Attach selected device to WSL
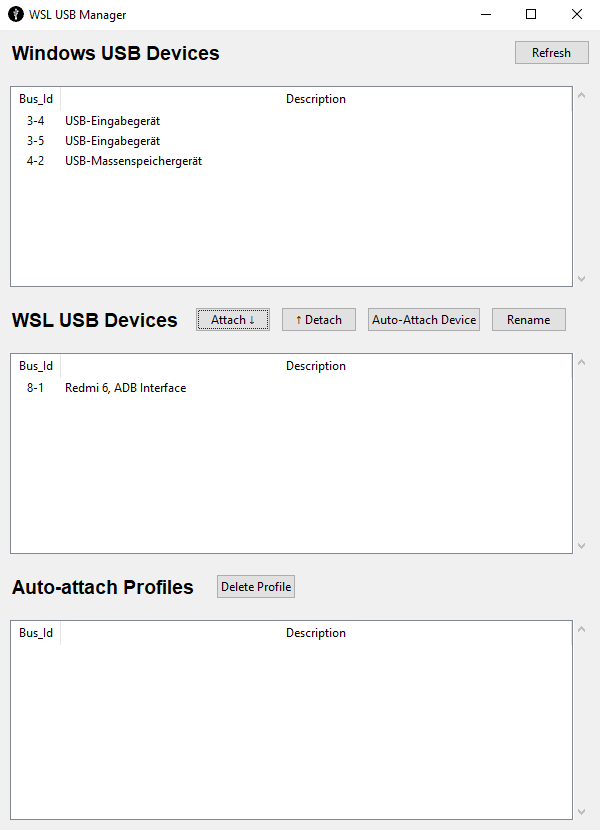The image size is (600, 830). click(233, 320)
